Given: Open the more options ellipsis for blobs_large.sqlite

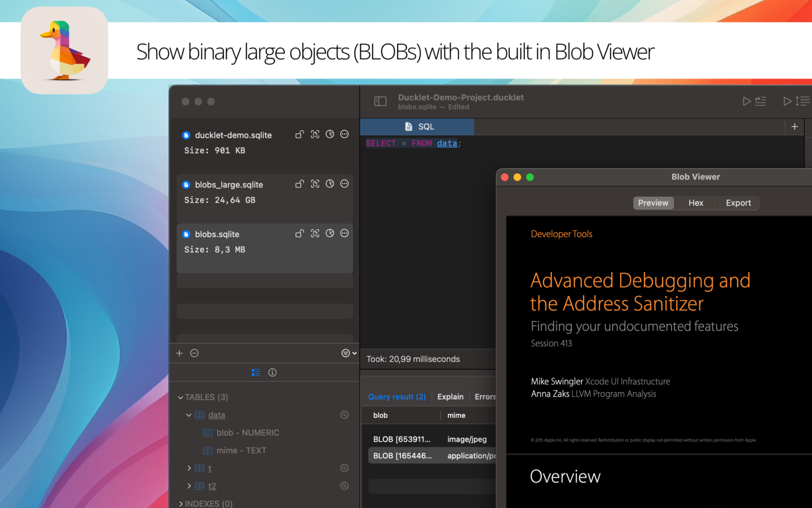Looking at the screenshot, I should (x=345, y=184).
